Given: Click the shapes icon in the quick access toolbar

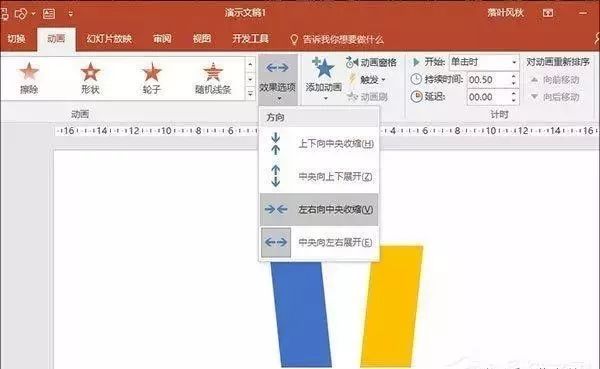Looking at the screenshot, I should [x=21, y=14].
